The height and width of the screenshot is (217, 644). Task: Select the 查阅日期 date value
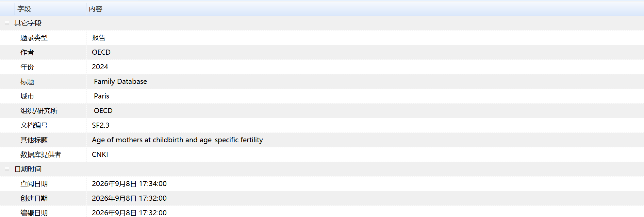(x=129, y=184)
